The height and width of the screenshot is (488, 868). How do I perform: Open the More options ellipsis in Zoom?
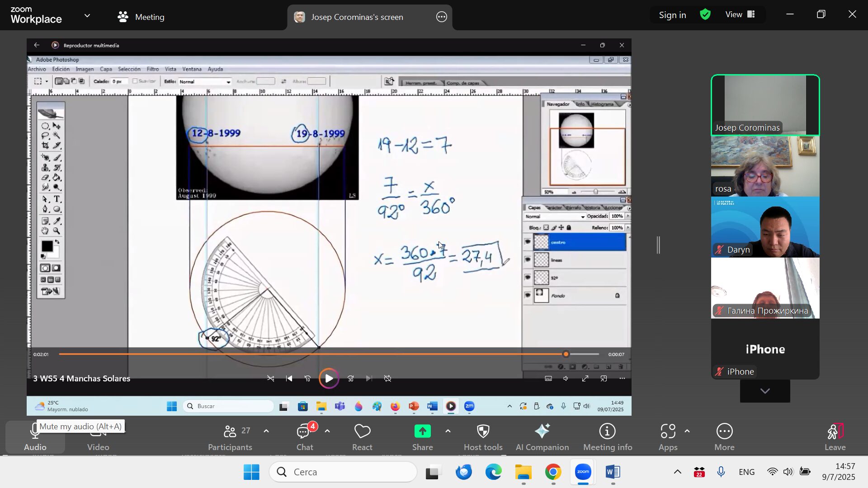click(x=724, y=432)
